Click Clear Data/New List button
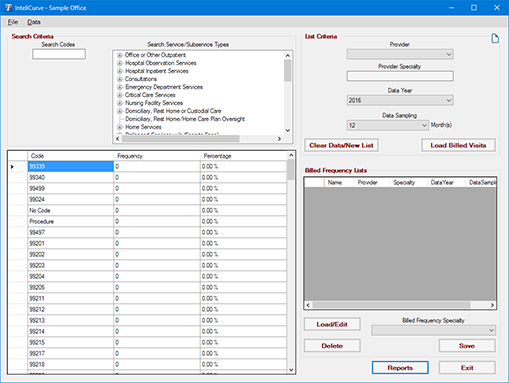509x383 pixels. point(341,145)
